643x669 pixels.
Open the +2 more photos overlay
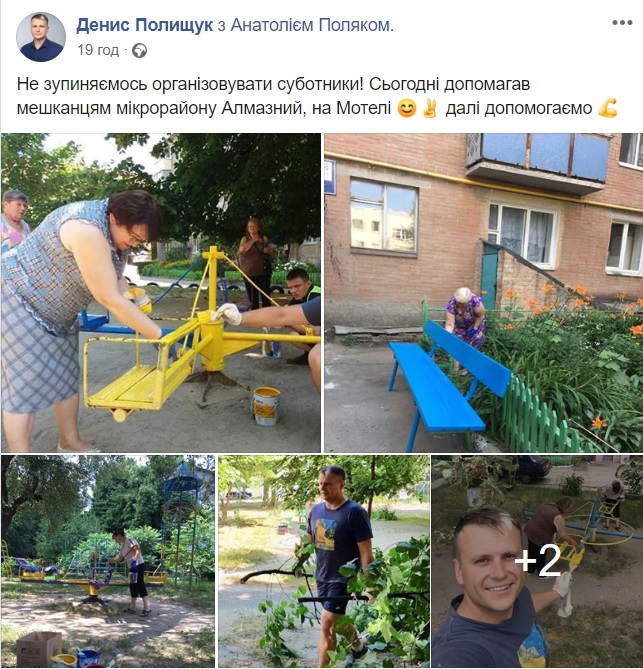(537, 561)
